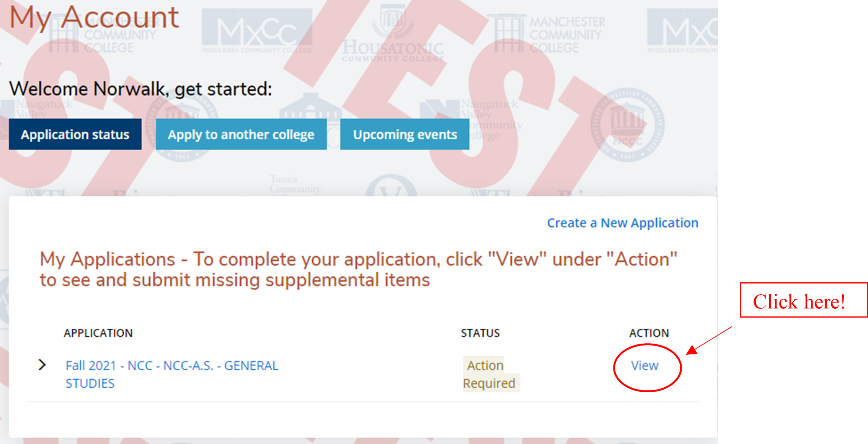Click the Housatonic Community College logo

(x=393, y=36)
